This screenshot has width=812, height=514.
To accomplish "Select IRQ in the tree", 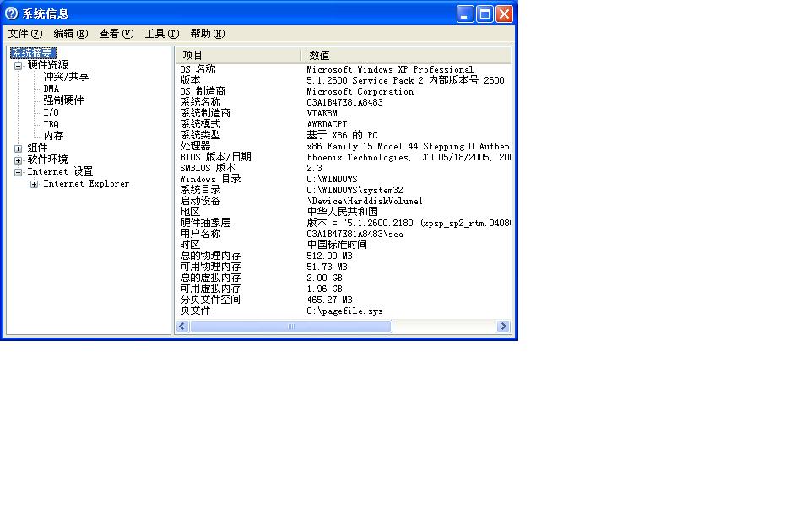I will 51,124.
